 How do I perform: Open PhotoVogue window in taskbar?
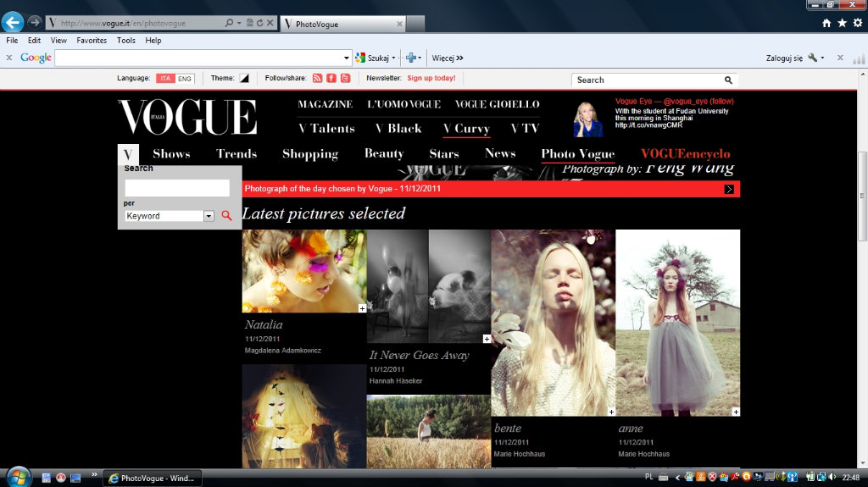point(153,479)
